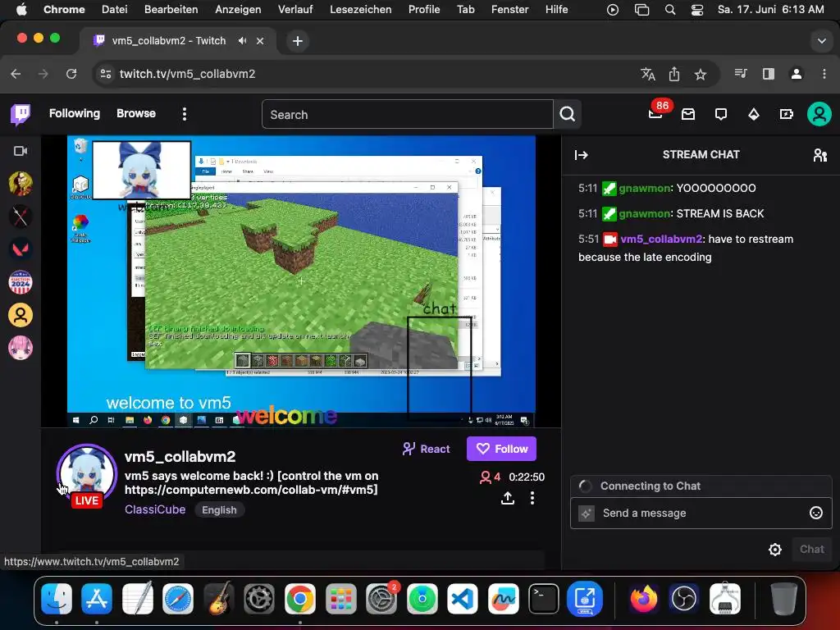Open vm5_collabvm2 channel name link
The width and height of the screenshot is (840, 630).
pos(180,456)
